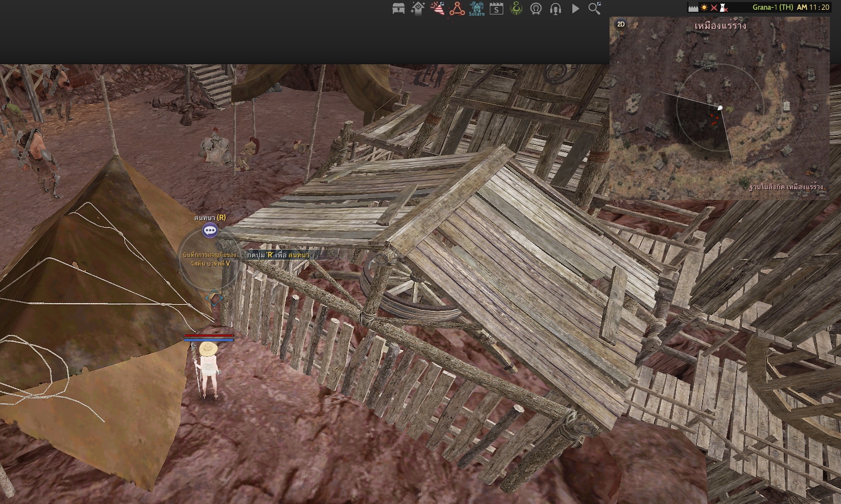Viewport: 841px width, 504px height.
Task: Click the white player marker on minimap
Action: point(720,108)
